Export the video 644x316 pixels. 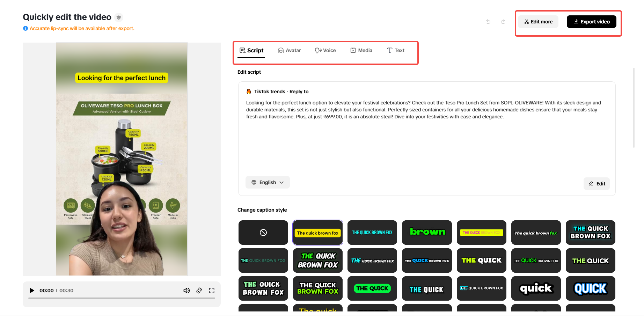tap(592, 22)
